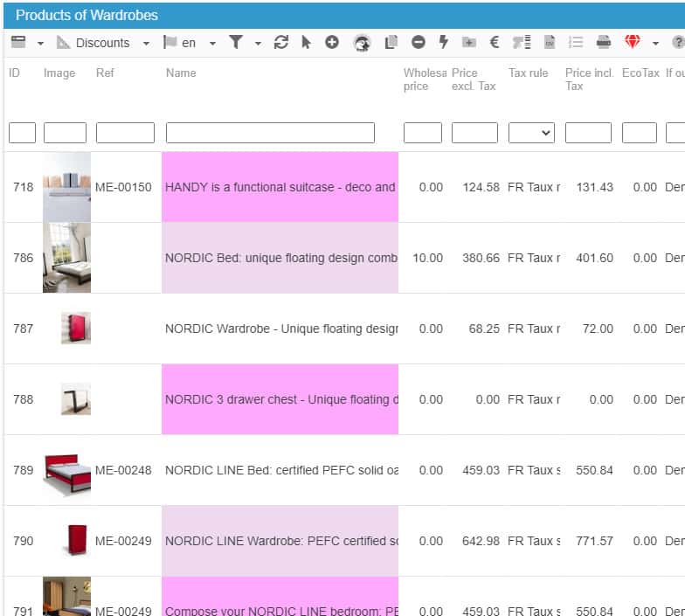Click the duplicate product copy icon

point(391,42)
